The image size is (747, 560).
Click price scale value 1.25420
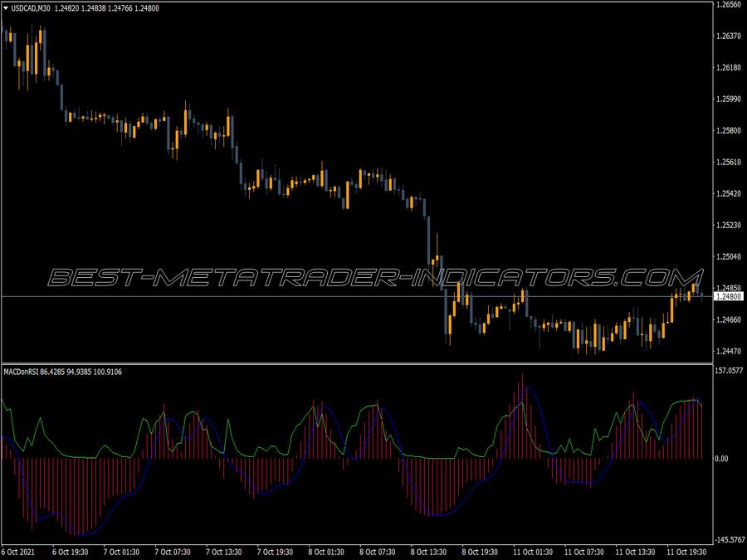click(729, 194)
